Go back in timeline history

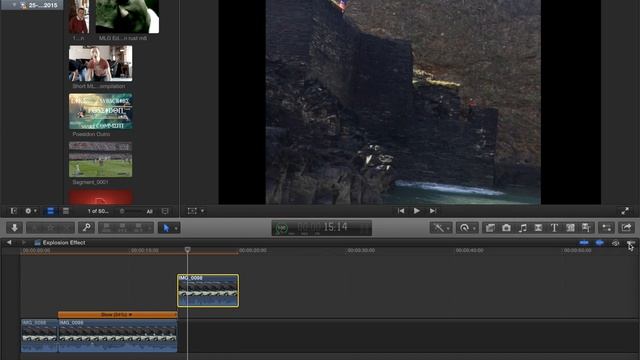(x=9, y=242)
